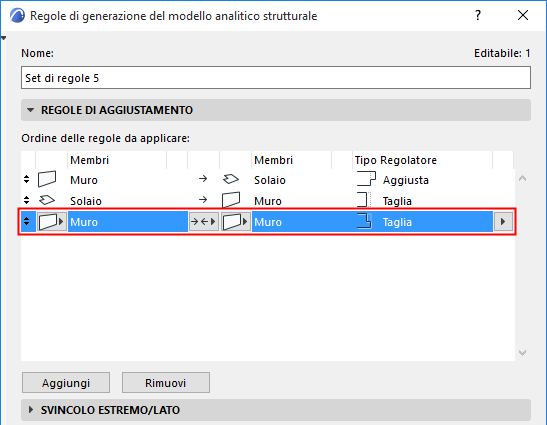Open help with the question mark button
This screenshot has width=547, height=425.
click(478, 15)
